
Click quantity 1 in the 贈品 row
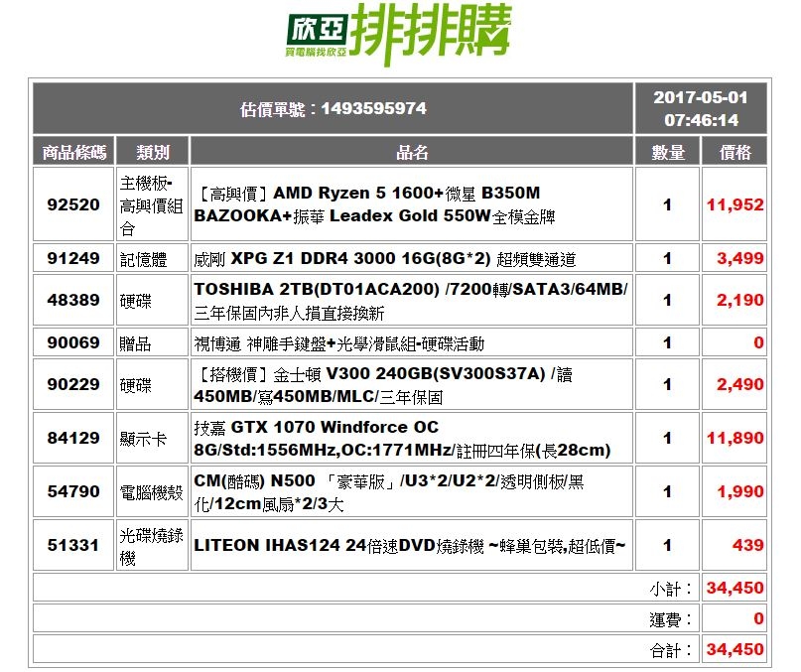[x=667, y=342]
